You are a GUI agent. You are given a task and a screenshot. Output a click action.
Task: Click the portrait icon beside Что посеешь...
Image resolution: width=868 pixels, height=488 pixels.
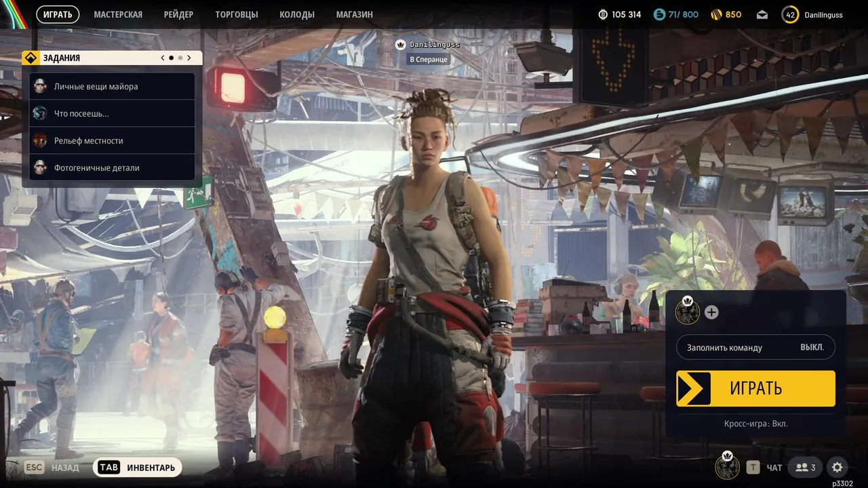[x=40, y=113]
